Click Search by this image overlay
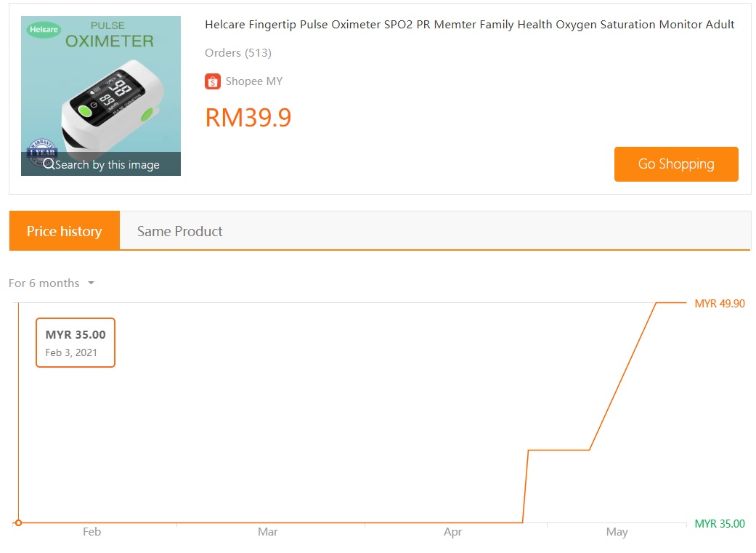This screenshot has height=553, width=756. pyautogui.click(x=101, y=164)
